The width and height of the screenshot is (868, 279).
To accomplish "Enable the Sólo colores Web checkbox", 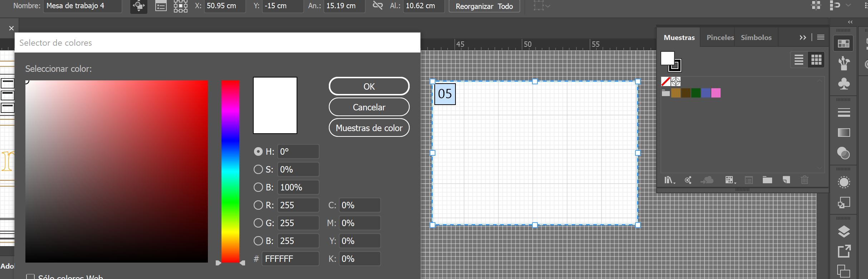I will tap(30, 277).
